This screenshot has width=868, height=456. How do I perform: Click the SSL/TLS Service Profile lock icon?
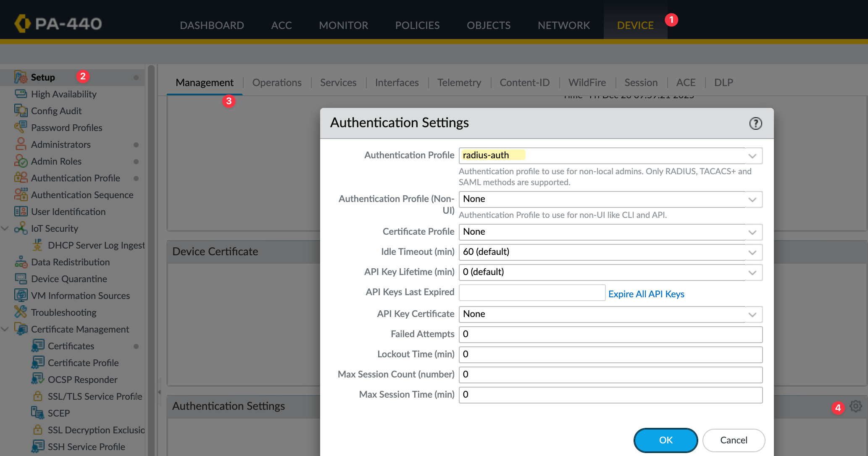38,396
